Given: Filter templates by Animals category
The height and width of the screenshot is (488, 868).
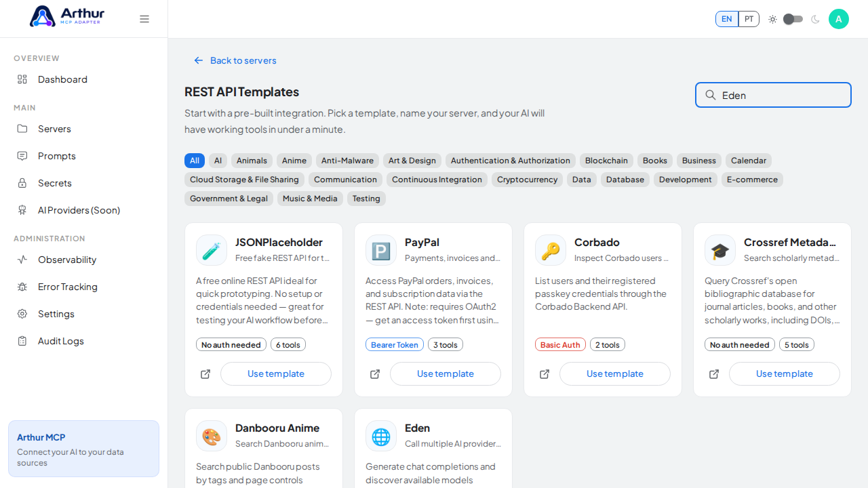Looking at the screenshot, I should [252, 161].
